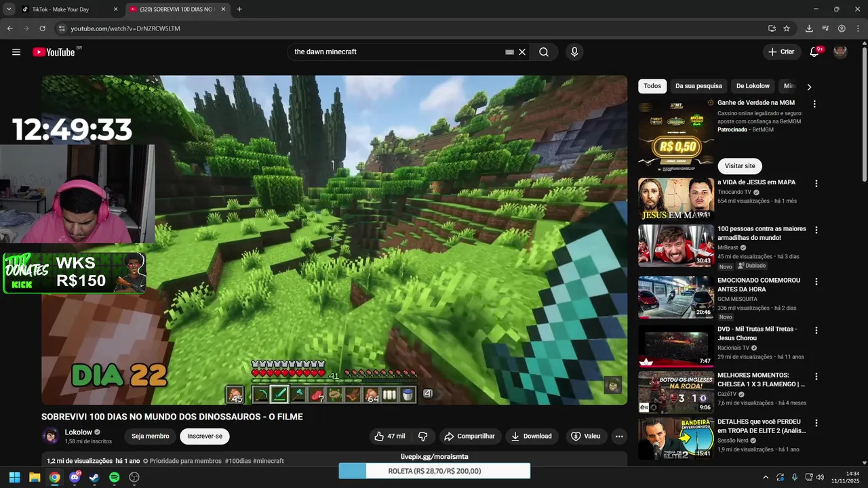Open the DVD Mil Trutas thumbnail

point(676,346)
